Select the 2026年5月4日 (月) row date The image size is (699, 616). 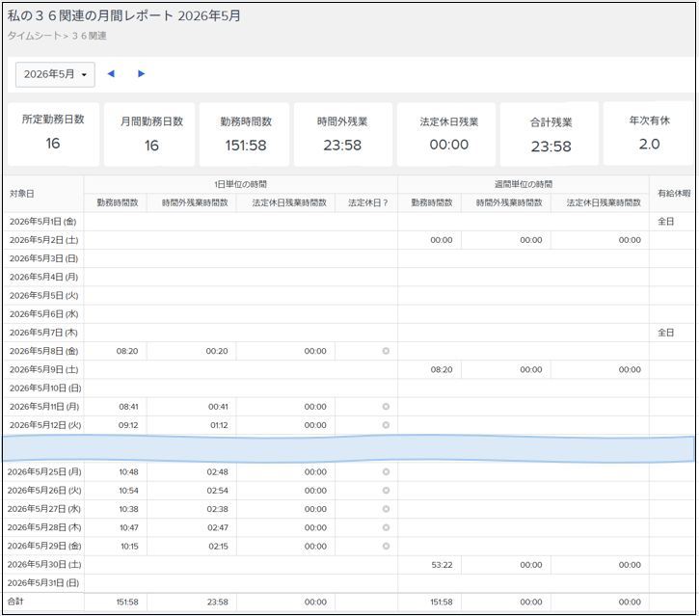[43, 278]
